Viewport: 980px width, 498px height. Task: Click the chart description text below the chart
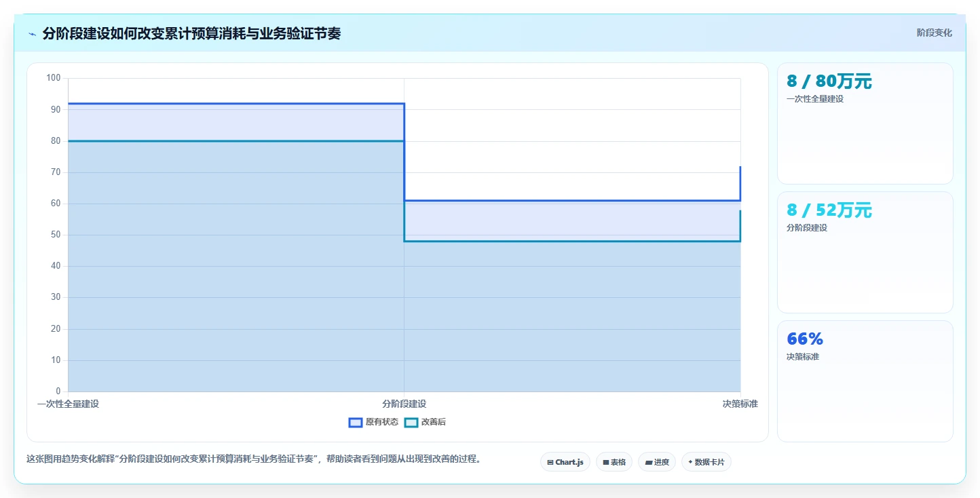pyautogui.click(x=254, y=459)
